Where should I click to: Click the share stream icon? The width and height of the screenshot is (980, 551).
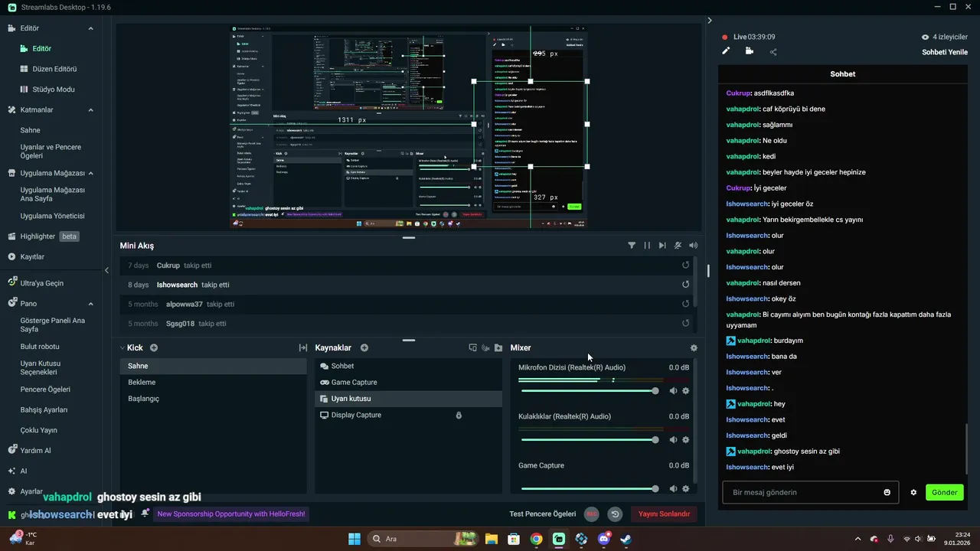pyautogui.click(x=773, y=52)
